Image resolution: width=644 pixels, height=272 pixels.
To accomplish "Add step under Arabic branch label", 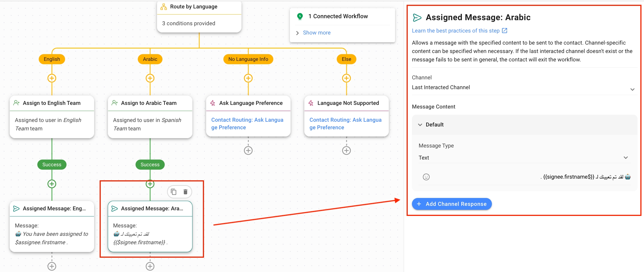I will pyautogui.click(x=150, y=78).
